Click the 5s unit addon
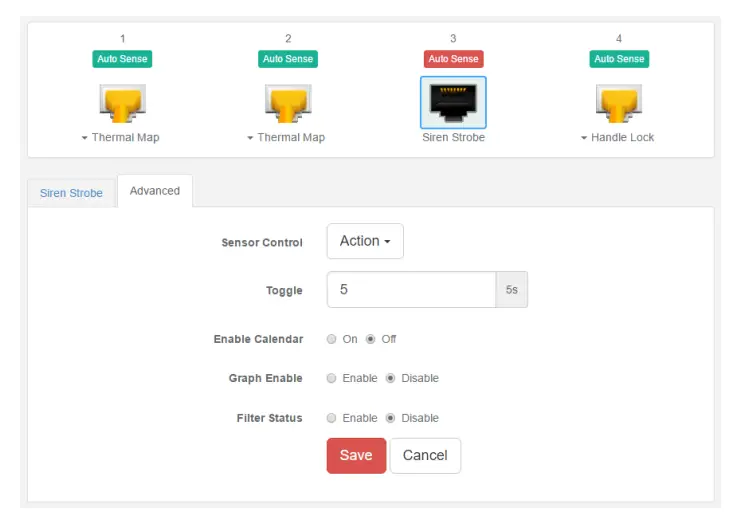 [512, 289]
